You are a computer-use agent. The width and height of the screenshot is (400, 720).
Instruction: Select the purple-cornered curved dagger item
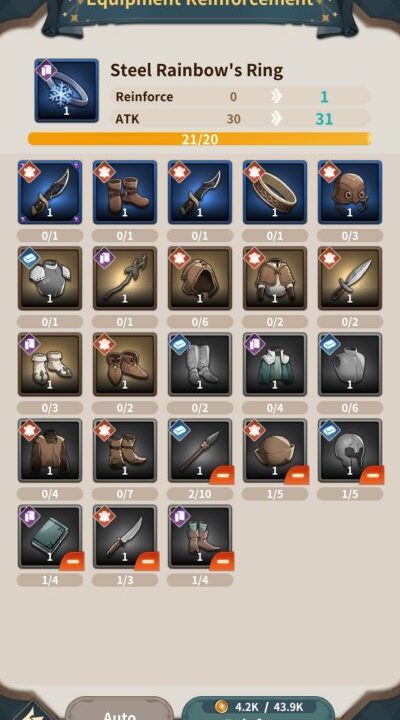(50, 192)
